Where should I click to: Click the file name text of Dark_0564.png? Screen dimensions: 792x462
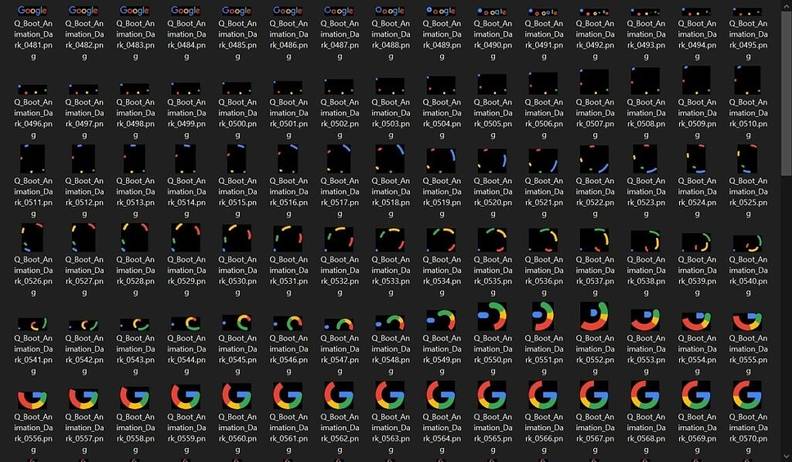coord(441,434)
